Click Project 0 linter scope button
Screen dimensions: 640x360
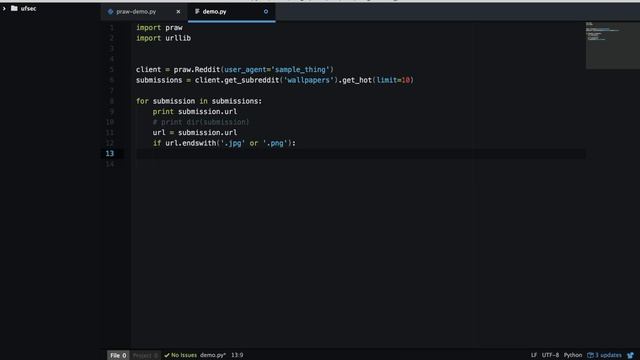pos(145,356)
